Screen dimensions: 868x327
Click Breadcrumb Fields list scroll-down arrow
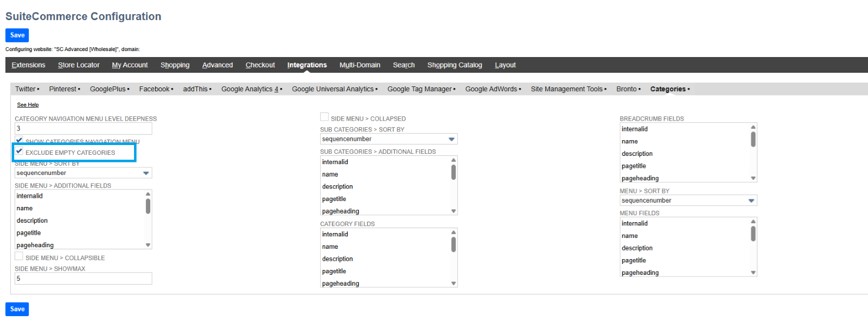coord(753,178)
